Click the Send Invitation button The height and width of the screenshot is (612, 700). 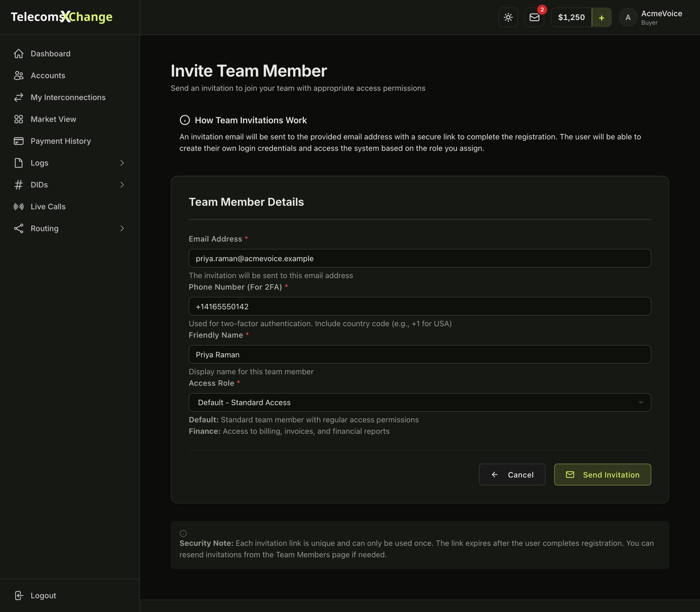pos(602,475)
